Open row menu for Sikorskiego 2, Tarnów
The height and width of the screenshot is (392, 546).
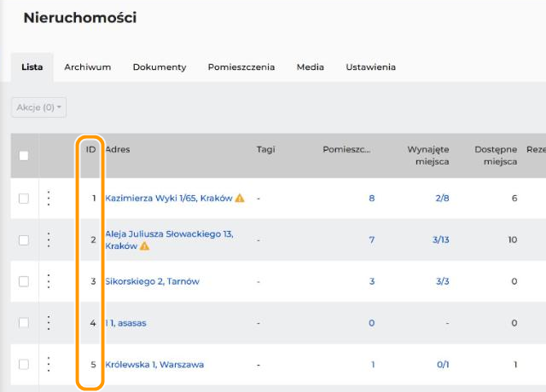point(49,281)
